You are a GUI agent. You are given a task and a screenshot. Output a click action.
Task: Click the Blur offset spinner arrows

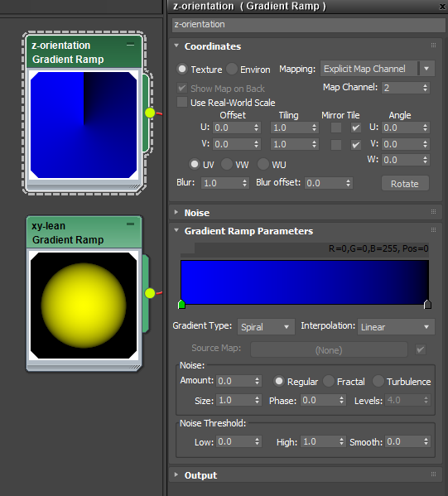pyautogui.click(x=348, y=183)
